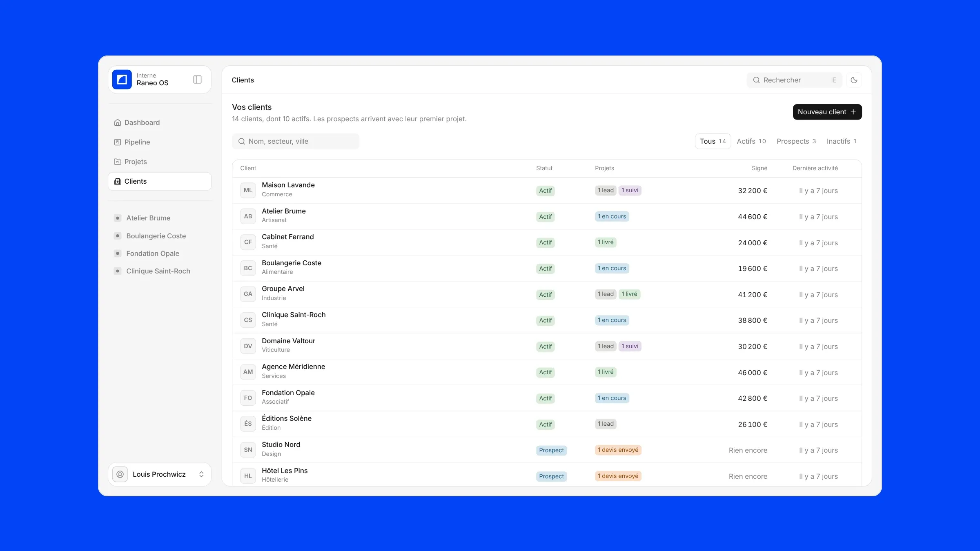The width and height of the screenshot is (980, 551).
Task: Click the DV avatar of Domaine Valtour
Action: tap(248, 346)
